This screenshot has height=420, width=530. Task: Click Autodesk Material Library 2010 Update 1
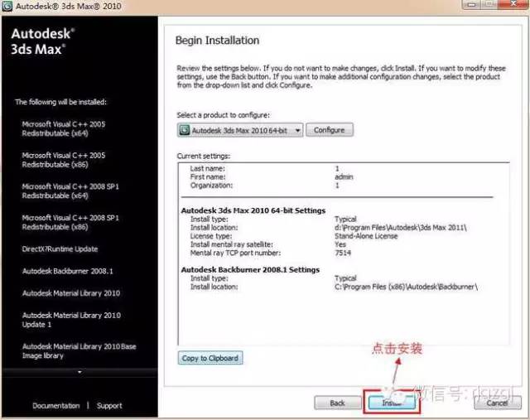71,320
